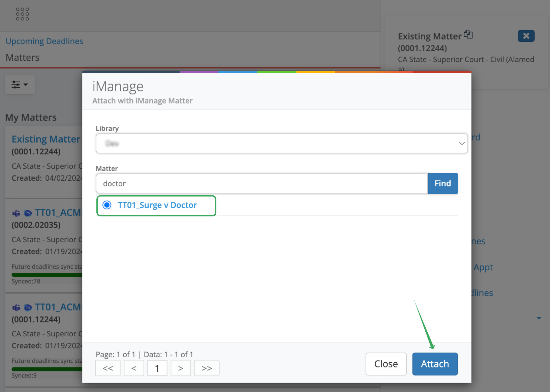Image resolution: width=550 pixels, height=392 pixels.
Task: Open the filter settings dropdown under Matters
Action: (x=20, y=85)
